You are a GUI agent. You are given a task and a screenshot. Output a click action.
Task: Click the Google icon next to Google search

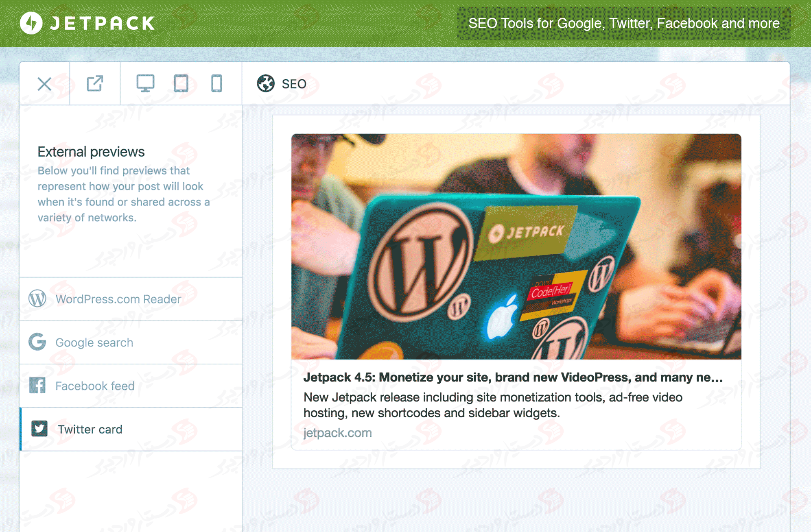click(x=38, y=342)
